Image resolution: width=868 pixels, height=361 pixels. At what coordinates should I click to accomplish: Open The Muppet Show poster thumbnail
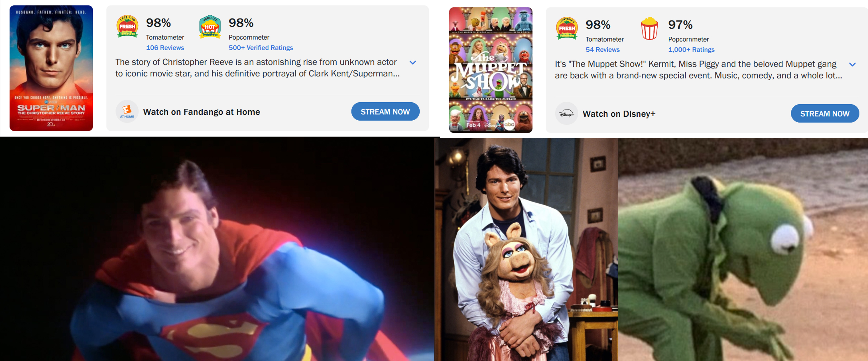point(491,70)
